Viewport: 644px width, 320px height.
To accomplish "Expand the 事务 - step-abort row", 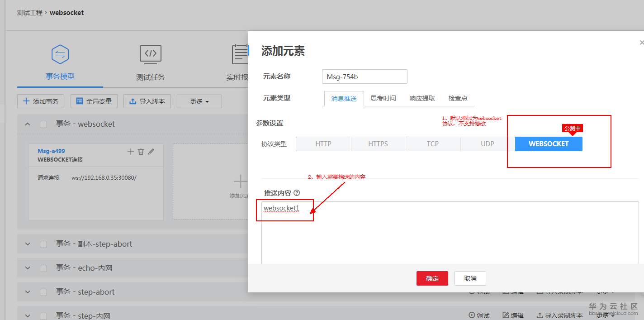I will [28, 292].
